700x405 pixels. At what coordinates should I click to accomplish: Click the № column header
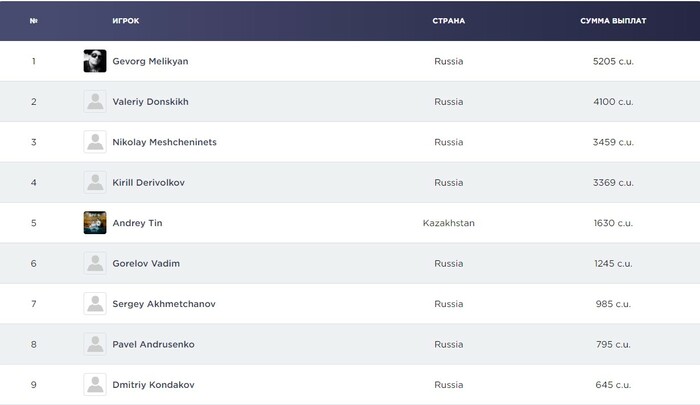click(34, 20)
